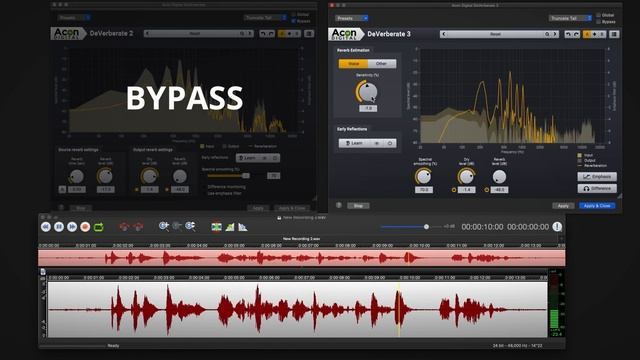
Task: Click Redo icon in DeVerberate 2
Action: (271, 33)
